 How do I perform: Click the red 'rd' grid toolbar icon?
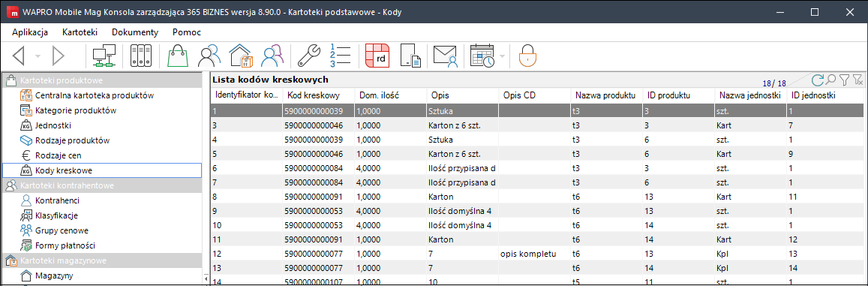[377, 56]
